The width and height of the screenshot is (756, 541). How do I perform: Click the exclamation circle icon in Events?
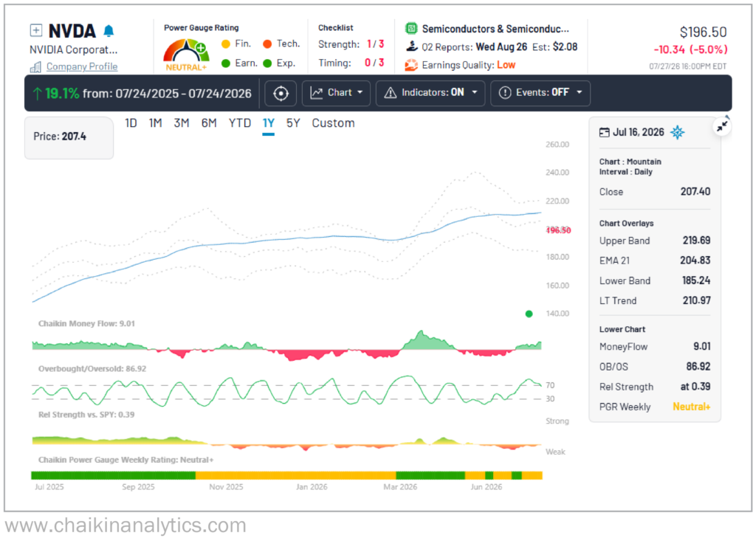point(505,92)
